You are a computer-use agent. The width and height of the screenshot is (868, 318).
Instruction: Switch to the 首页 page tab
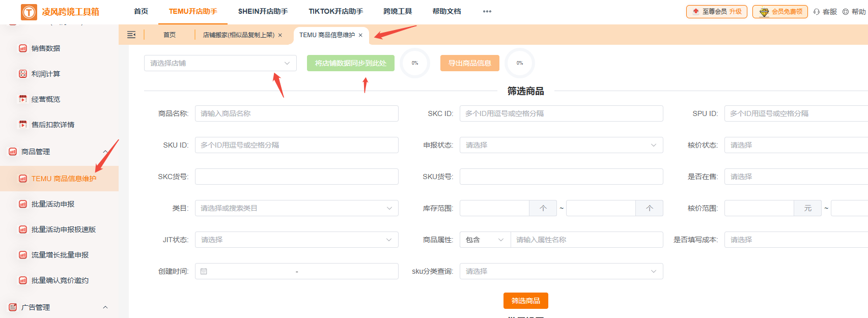coord(170,35)
